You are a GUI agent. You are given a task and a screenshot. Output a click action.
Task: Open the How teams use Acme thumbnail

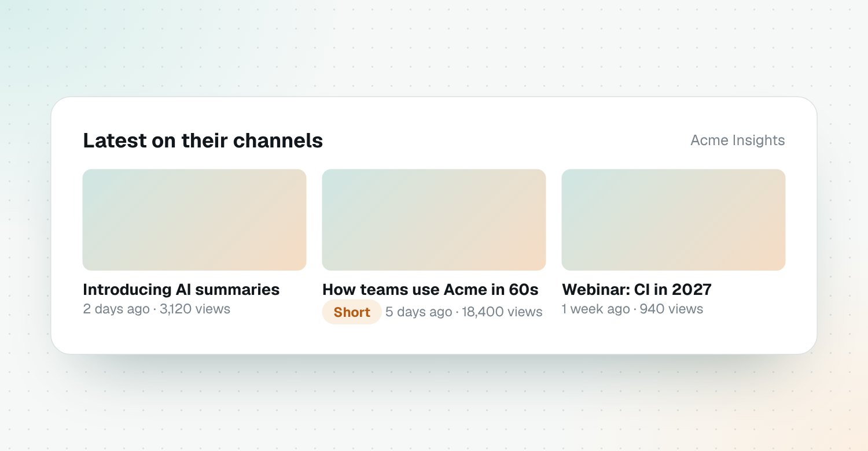point(434,220)
